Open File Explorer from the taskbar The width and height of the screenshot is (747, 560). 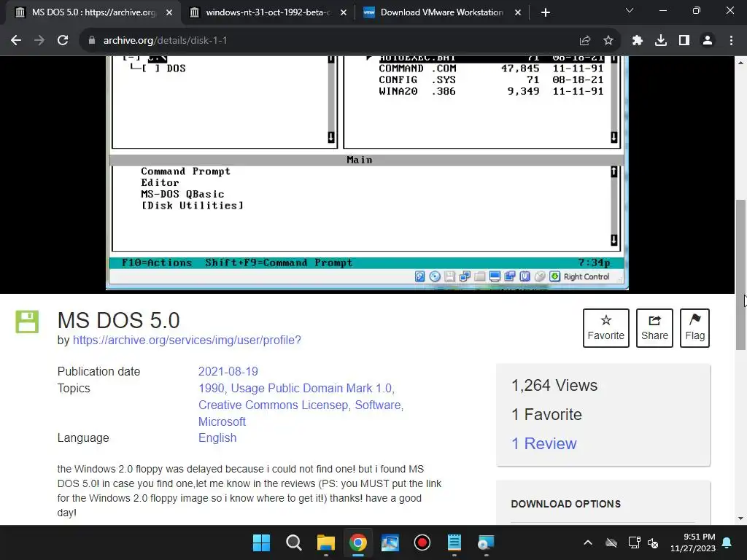click(x=326, y=542)
